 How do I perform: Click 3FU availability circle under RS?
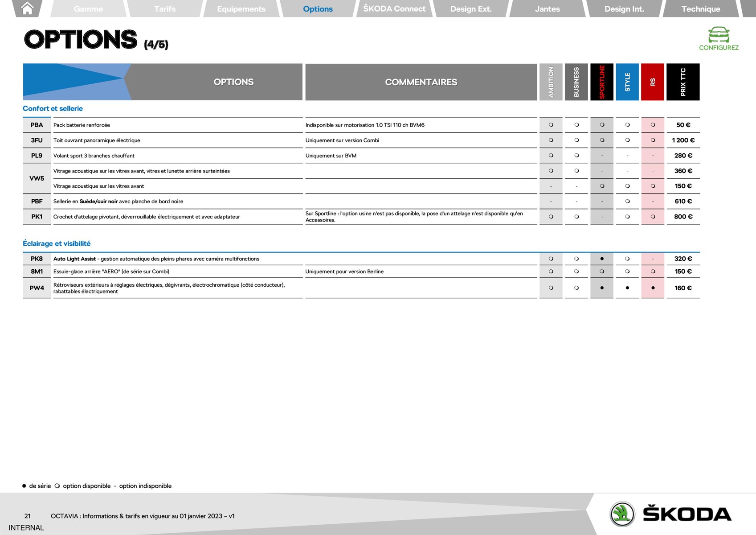653,140
